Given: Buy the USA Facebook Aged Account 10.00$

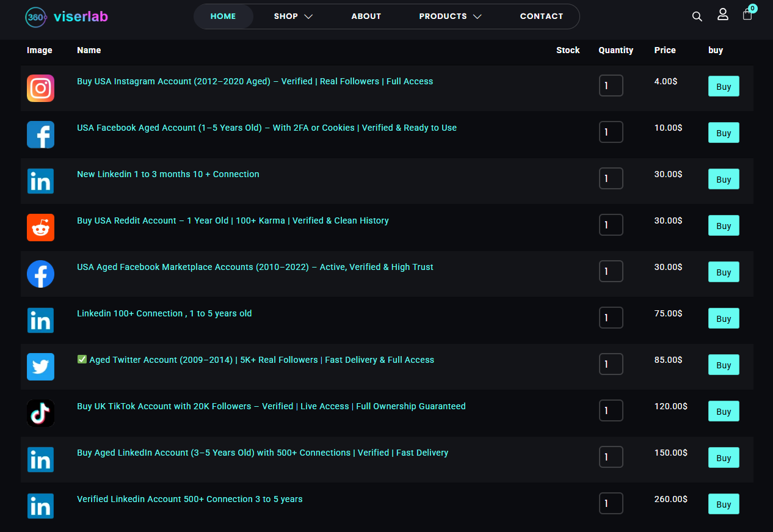Looking at the screenshot, I should [724, 133].
